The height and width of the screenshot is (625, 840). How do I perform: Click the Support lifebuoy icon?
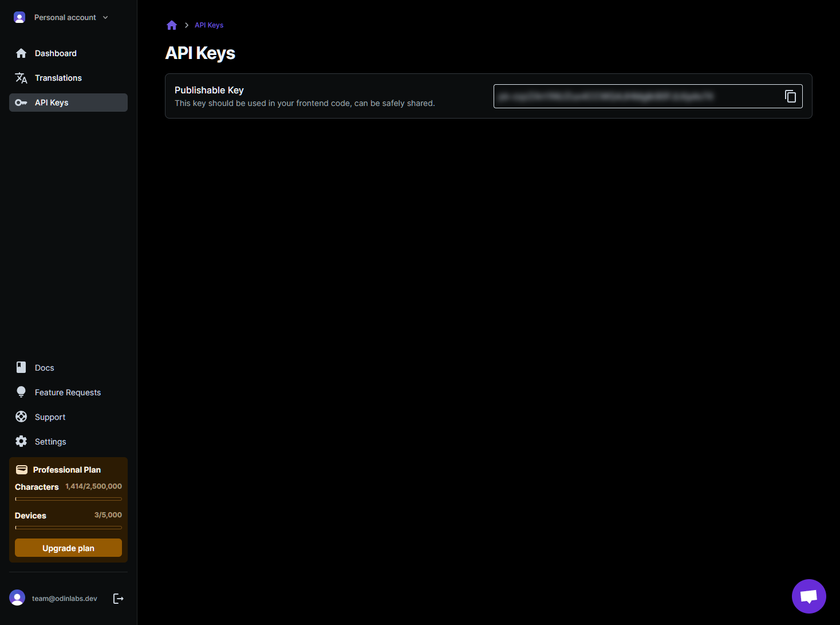click(x=21, y=416)
